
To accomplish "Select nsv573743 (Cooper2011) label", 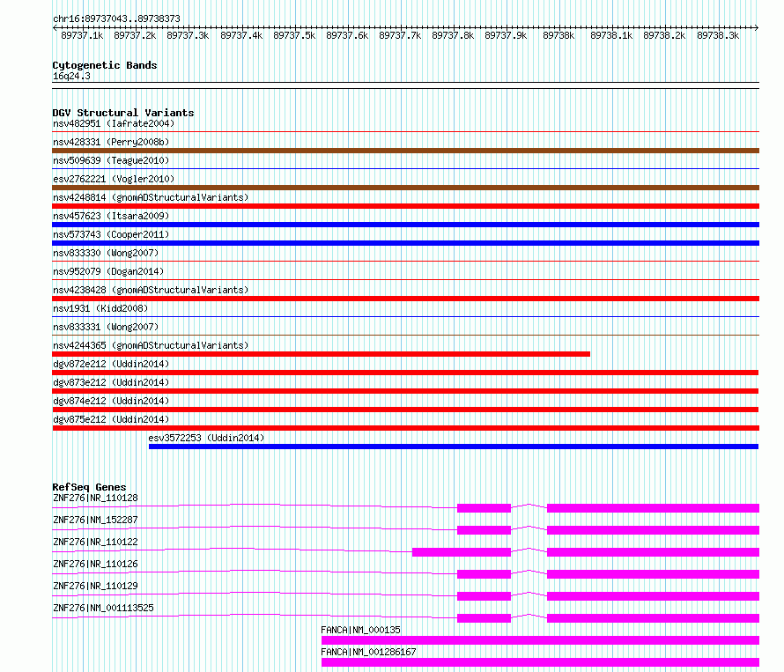I will tap(111, 234).
